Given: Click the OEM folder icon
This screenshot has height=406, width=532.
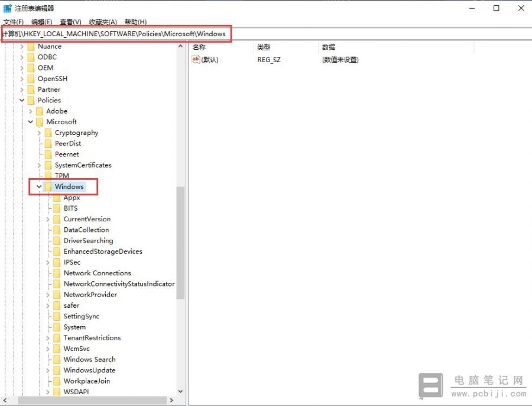Looking at the screenshot, I should point(31,68).
